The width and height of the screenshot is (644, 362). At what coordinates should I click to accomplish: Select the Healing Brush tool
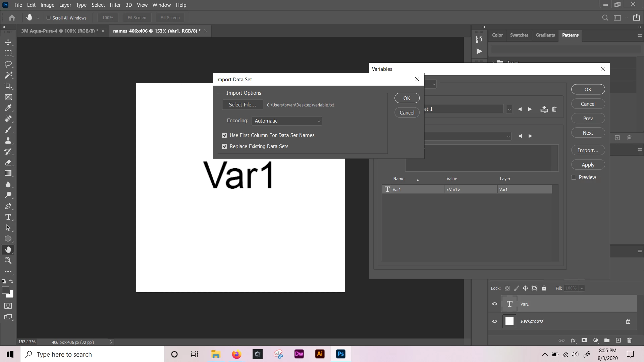pyautogui.click(x=8, y=119)
